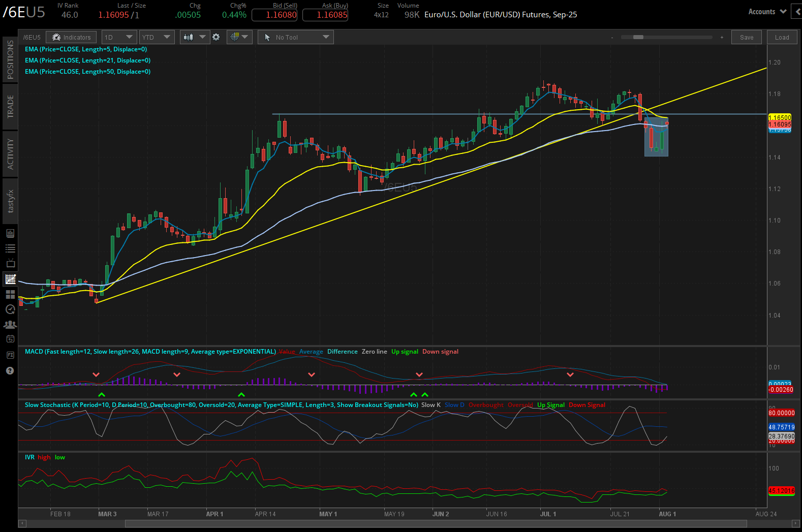Click the stochastic 28.37690 value tag
Viewport: 802px width, 532px height.
[x=782, y=436]
